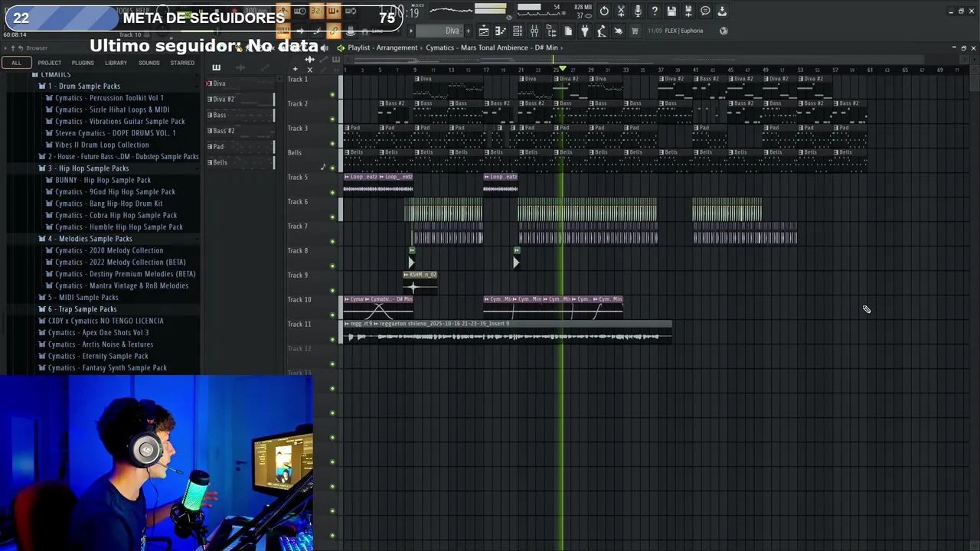Mute Track 1 with its green light
This screenshot has height=551, width=980.
coord(332,95)
